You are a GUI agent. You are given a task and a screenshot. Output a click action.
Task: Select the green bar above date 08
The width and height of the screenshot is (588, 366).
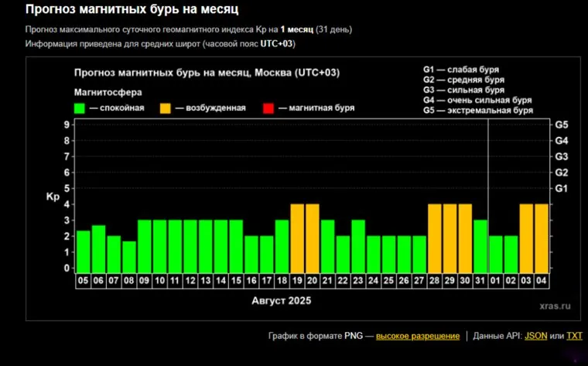click(x=129, y=255)
